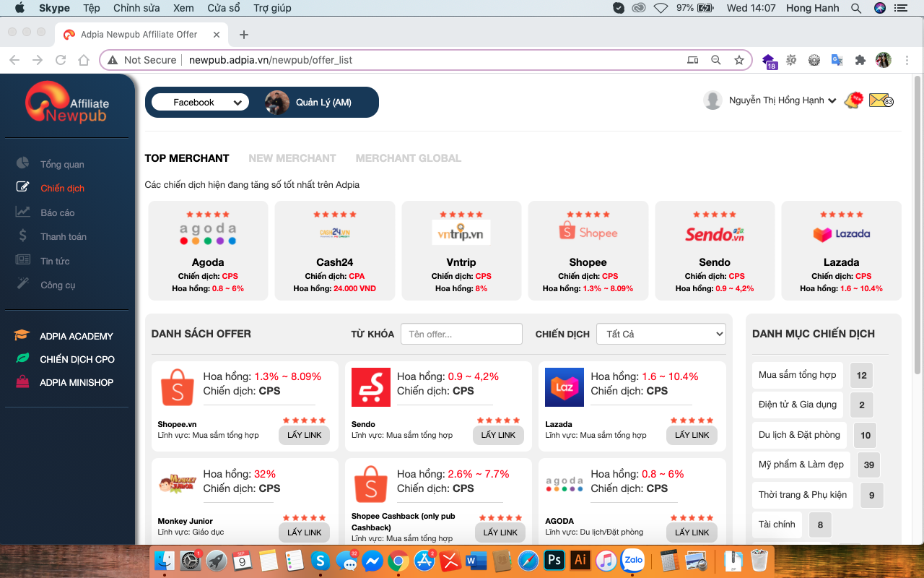Viewport: 924px width, 578px height.
Task: Click the Shopee.vn offer logo
Action: click(x=177, y=387)
